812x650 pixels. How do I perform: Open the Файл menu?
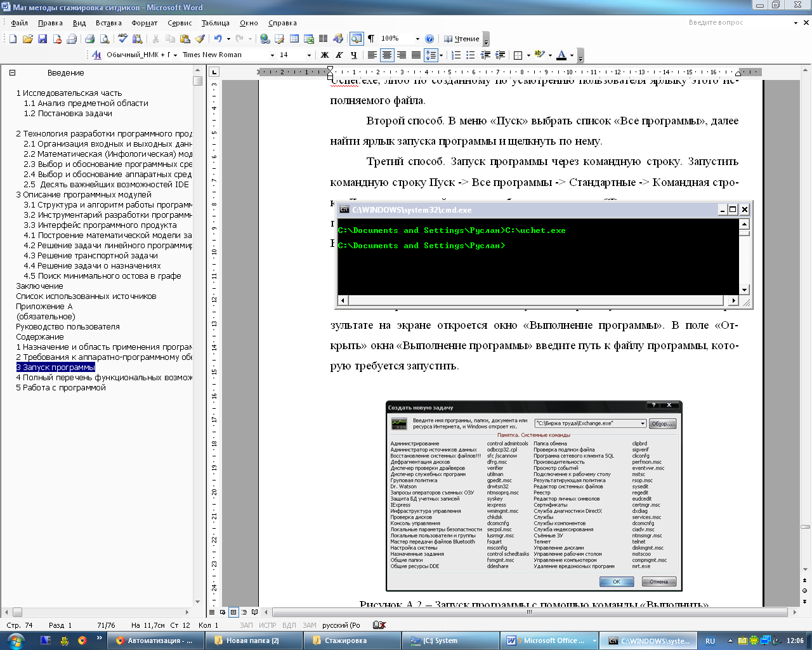pyautogui.click(x=20, y=23)
